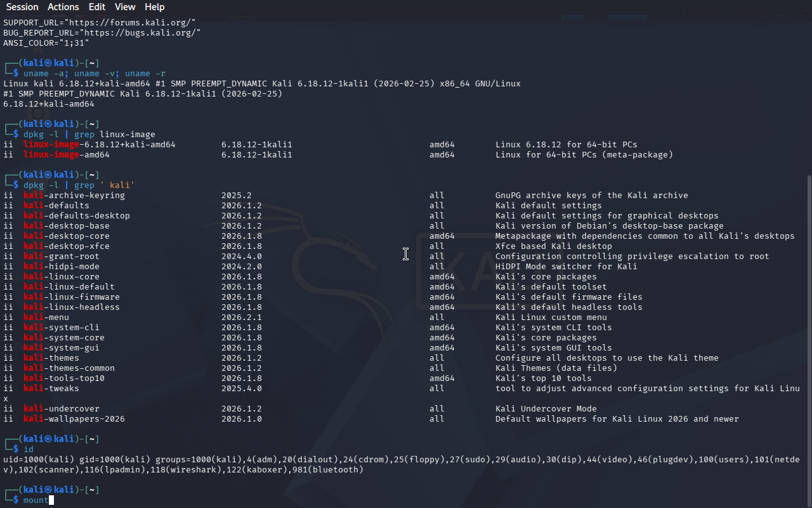Click the kali-undercover package name
This screenshot has height=508, width=812.
click(x=61, y=408)
